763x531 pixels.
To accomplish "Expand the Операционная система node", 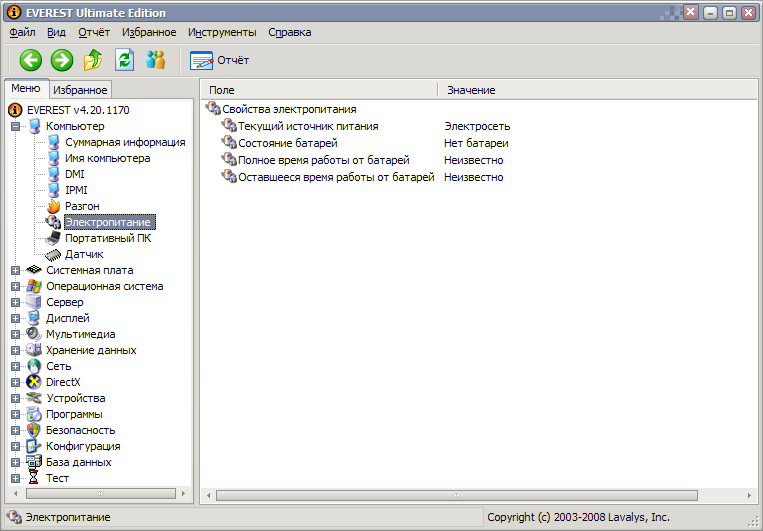I will [x=16, y=286].
